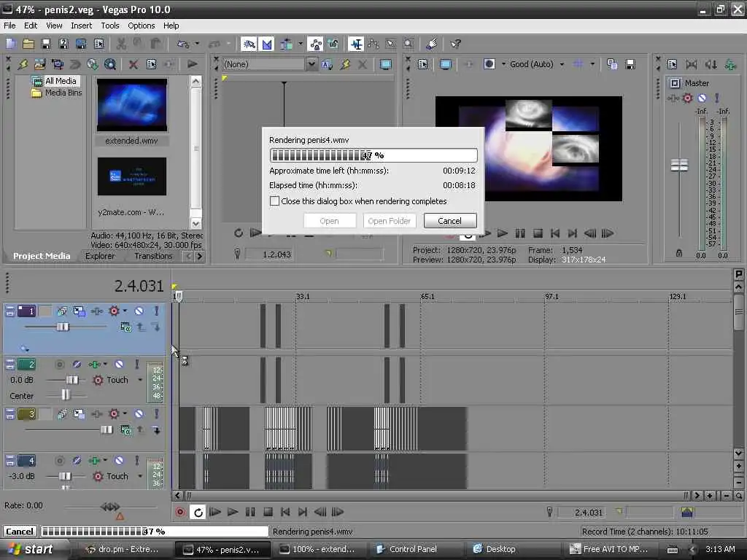Expand the Undo history dropdown arrow
Viewport: 747px width, 560px height.
pyautogui.click(x=197, y=44)
